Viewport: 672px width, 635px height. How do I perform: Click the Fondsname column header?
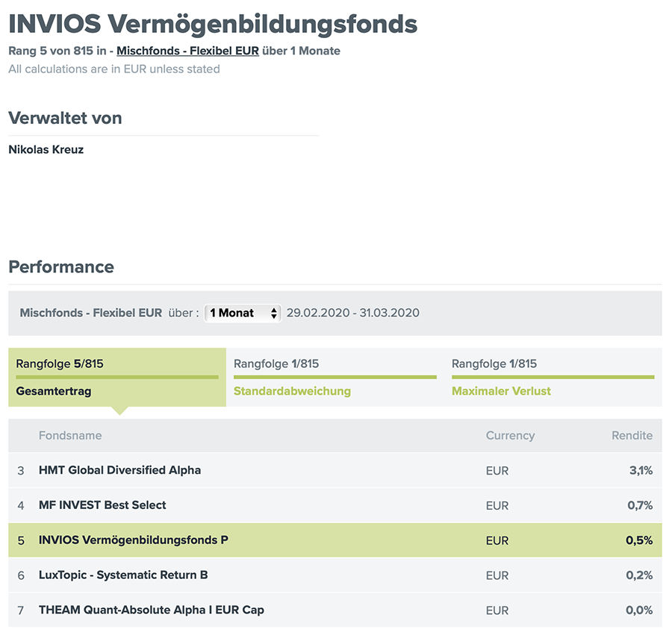click(x=70, y=436)
